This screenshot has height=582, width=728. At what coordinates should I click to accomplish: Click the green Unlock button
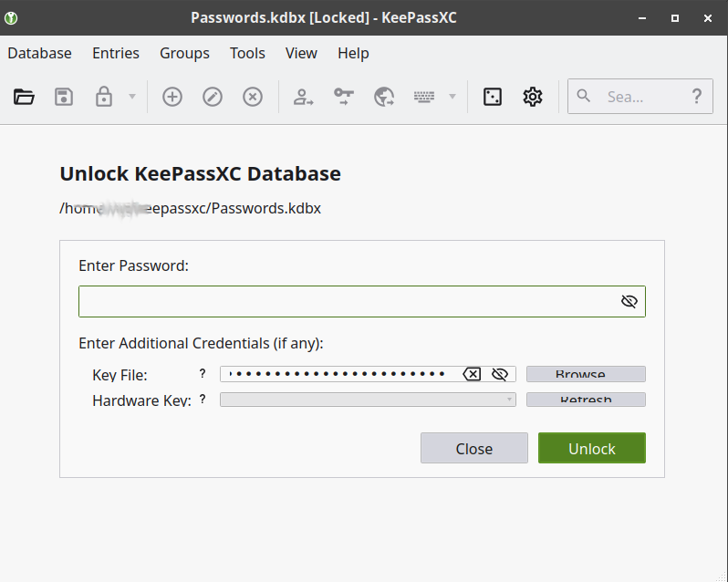coord(592,448)
